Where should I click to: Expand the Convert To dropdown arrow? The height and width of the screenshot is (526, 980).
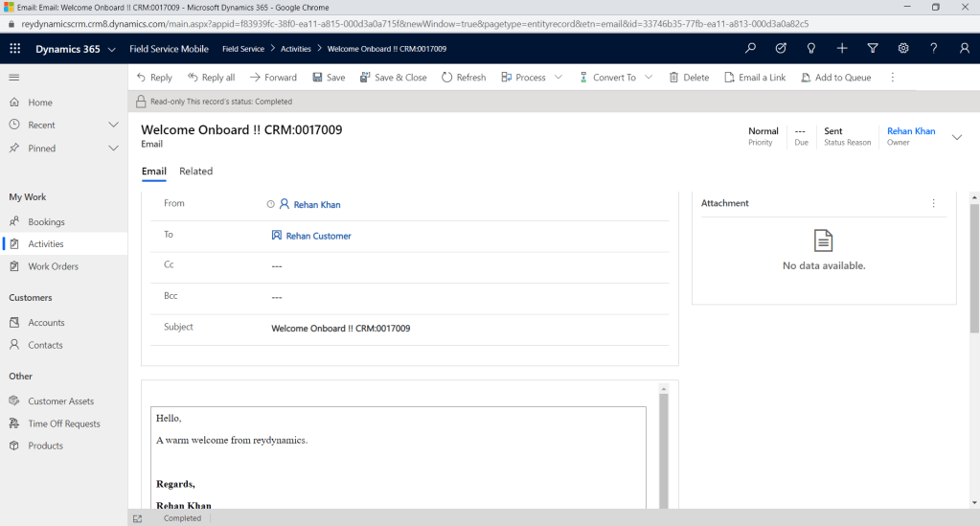[649, 78]
